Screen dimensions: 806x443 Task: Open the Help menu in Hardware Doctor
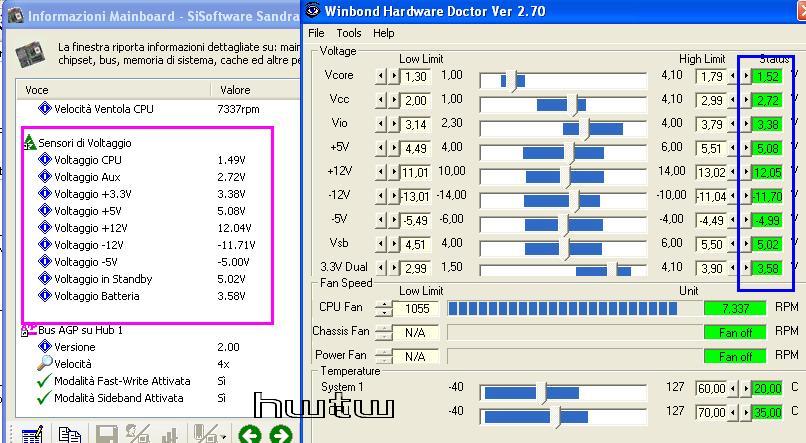click(383, 33)
